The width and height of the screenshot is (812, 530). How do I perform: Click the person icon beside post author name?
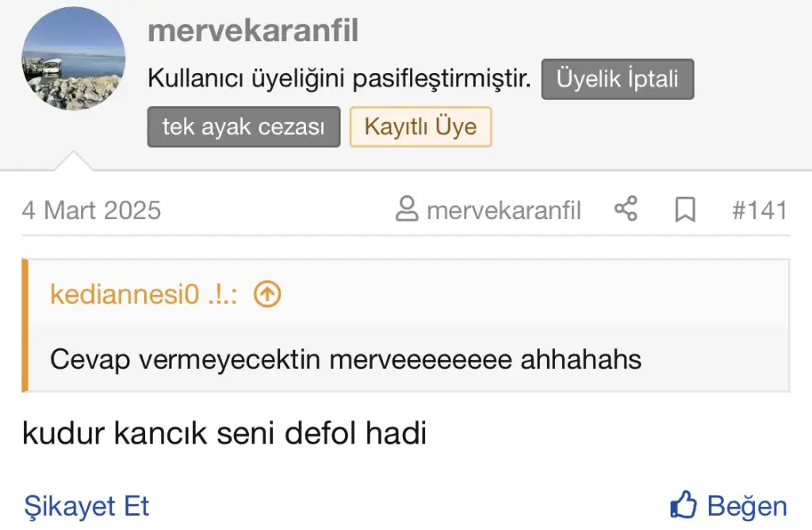407,210
